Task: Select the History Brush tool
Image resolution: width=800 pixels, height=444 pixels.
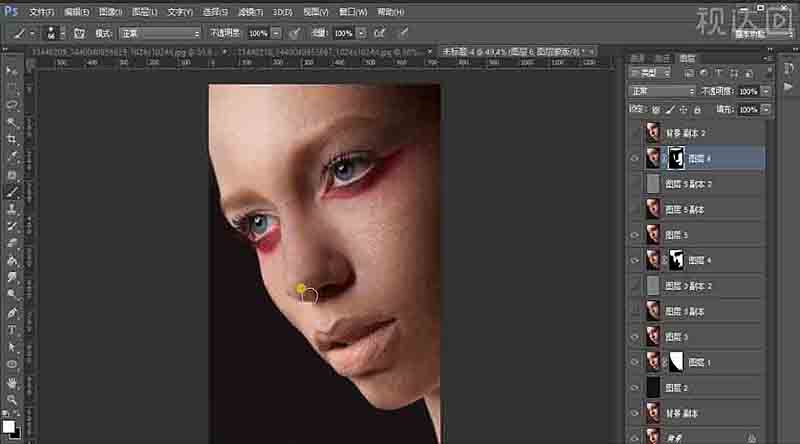Action: tap(12, 226)
